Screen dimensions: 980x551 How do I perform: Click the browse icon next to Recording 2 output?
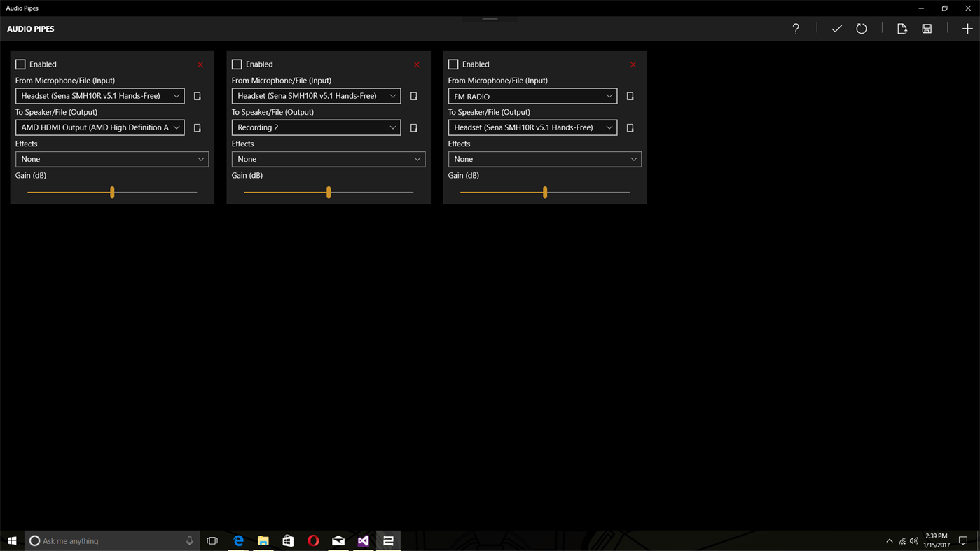(x=413, y=127)
